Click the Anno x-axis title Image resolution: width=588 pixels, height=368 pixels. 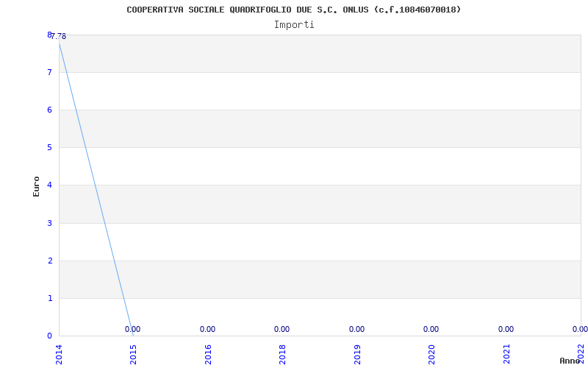[x=570, y=361]
